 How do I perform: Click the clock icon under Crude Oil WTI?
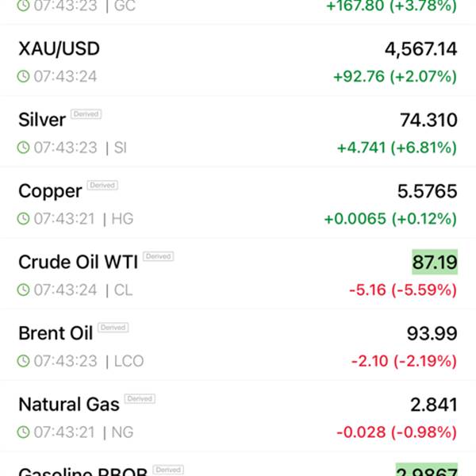(24, 290)
